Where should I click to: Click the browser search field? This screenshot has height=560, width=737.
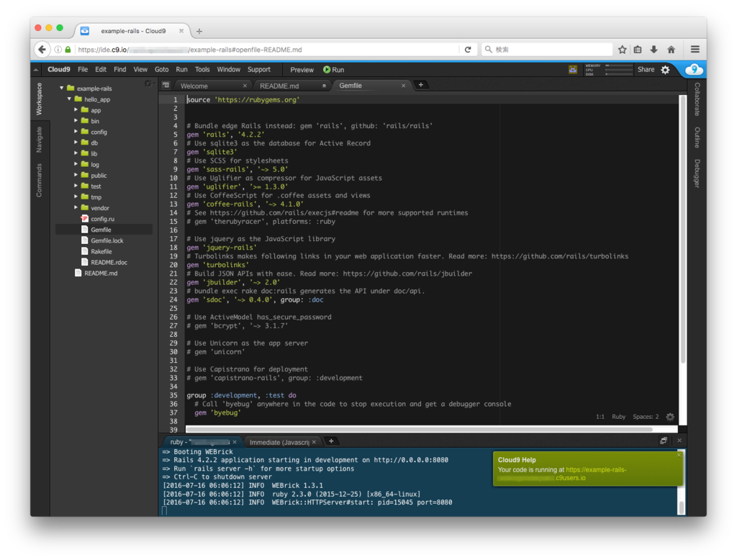click(548, 50)
